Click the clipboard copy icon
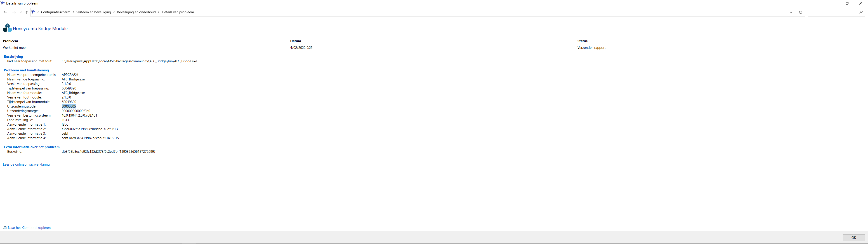The width and height of the screenshot is (868, 244). 5,228
